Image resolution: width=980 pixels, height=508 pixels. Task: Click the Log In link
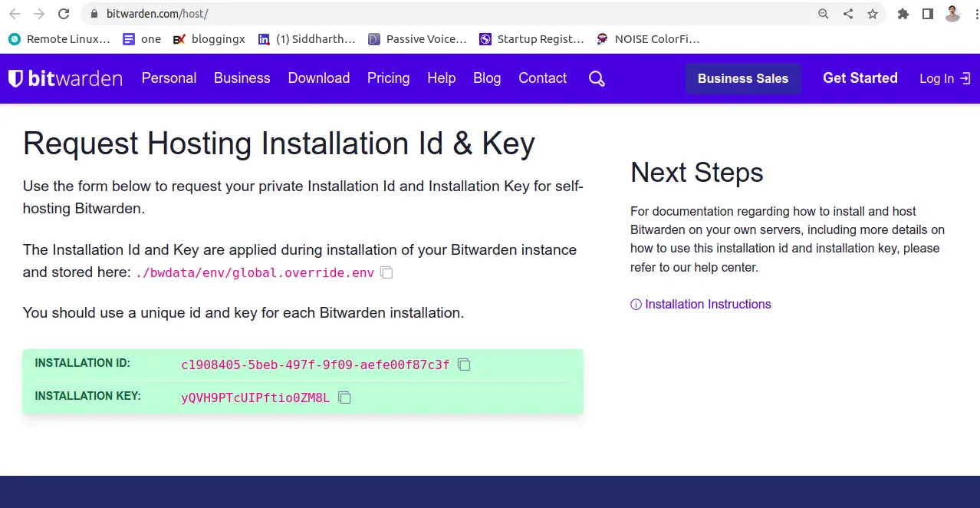(x=945, y=78)
